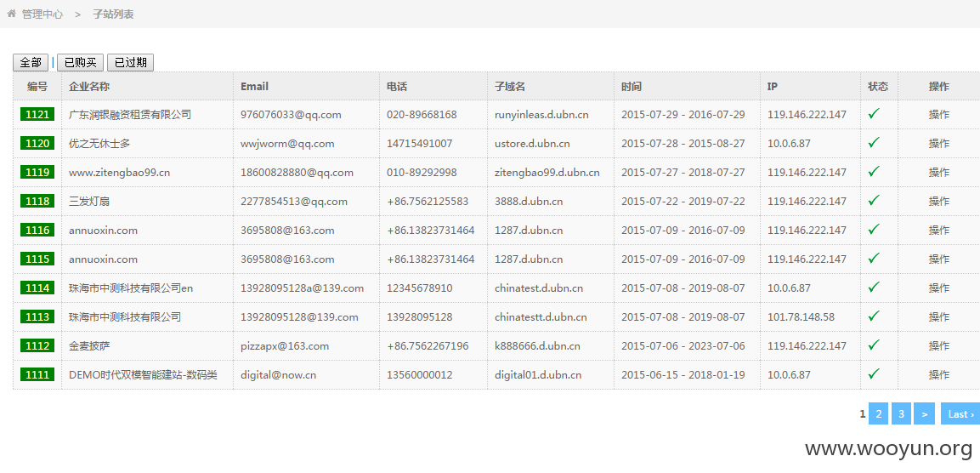The width and height of the screenshot is (980, 473).
Task: Select subdomain 3888.d.ubn.cn
Action: pyautogui.click(x=529, y=201)
